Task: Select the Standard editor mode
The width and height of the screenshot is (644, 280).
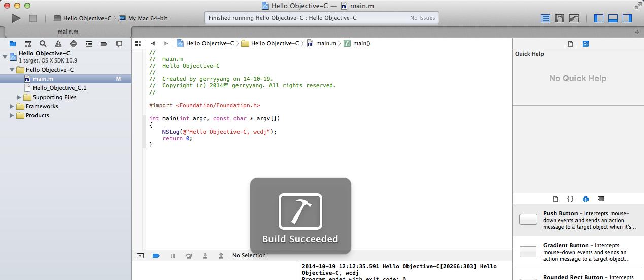Action: point(546,18)
